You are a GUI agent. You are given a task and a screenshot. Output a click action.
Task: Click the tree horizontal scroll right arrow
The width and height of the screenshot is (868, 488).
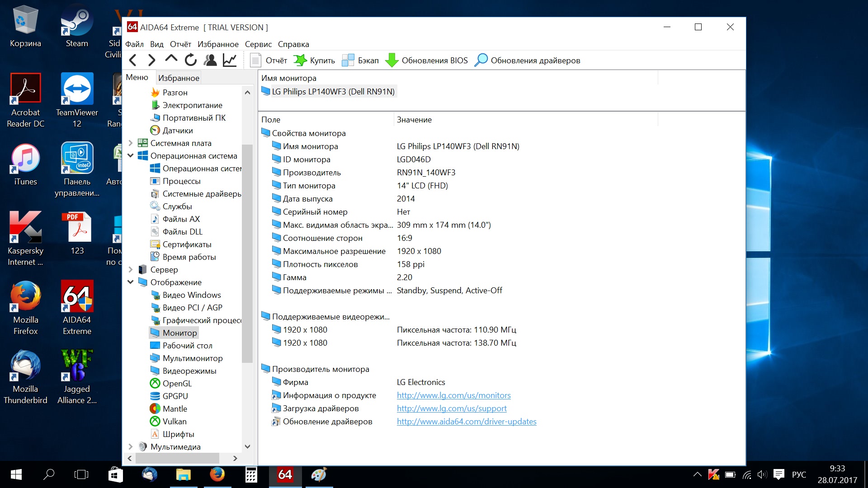click(235, 458)
